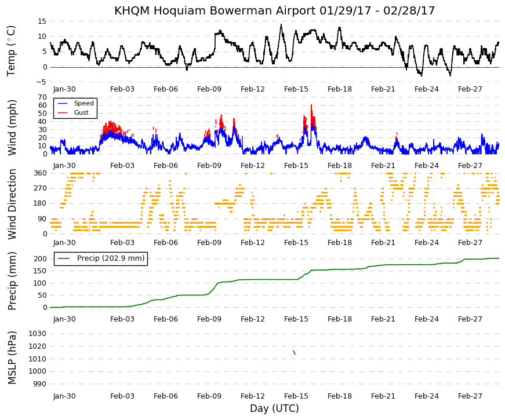Click the MSLP (hPa) axis label
The height and width of the screenshot is (420, 505).
tap(12, 358)
